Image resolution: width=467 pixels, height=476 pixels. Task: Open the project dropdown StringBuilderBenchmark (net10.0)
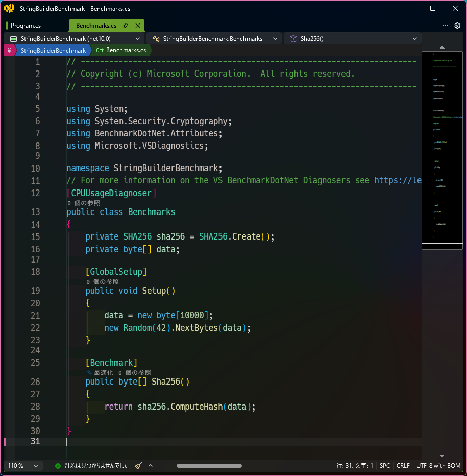75,38
